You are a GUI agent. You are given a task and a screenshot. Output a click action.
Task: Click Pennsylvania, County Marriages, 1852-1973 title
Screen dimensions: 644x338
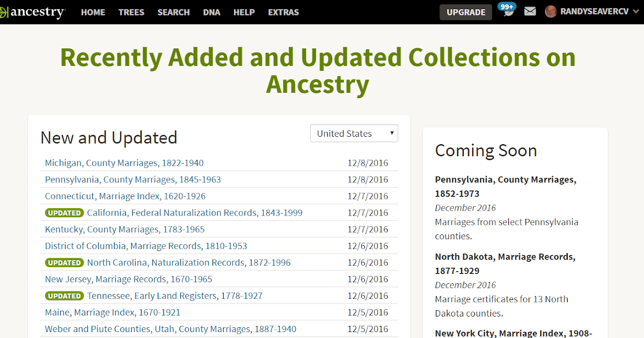(x=506, y=187)
